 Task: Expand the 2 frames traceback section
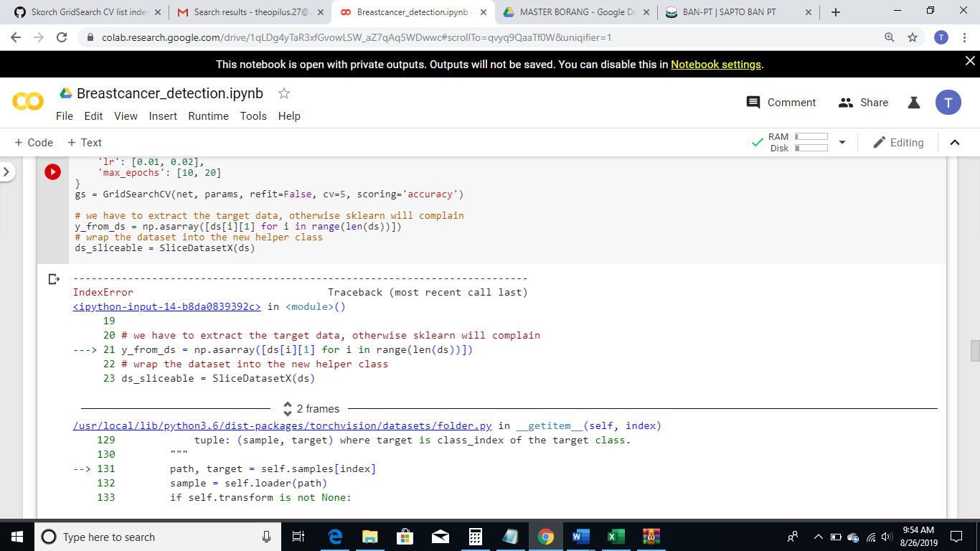(x=312, y=409)
